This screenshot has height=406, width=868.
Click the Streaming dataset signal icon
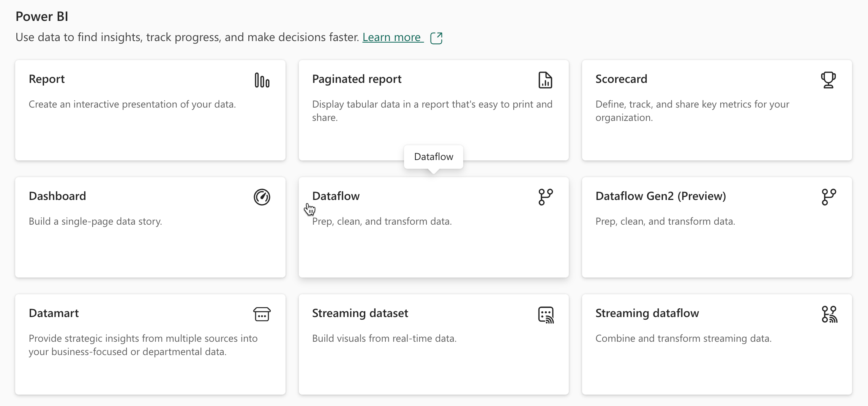pyautogui.click(x=545, y=314)
